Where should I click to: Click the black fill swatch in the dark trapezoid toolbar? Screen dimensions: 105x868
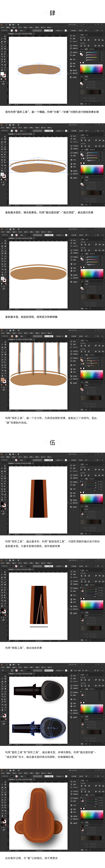click(2, 504)
